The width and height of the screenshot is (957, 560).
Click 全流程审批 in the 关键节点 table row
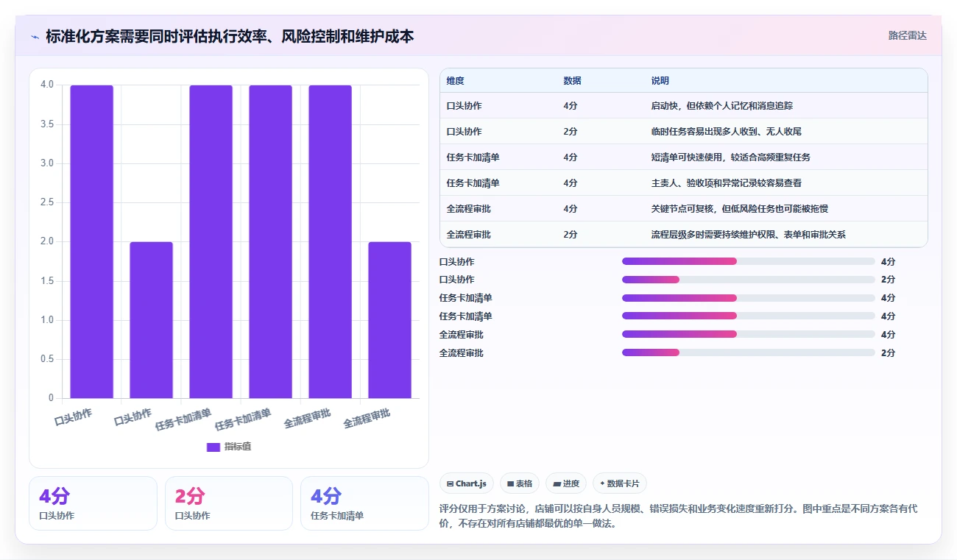point(469,209)
